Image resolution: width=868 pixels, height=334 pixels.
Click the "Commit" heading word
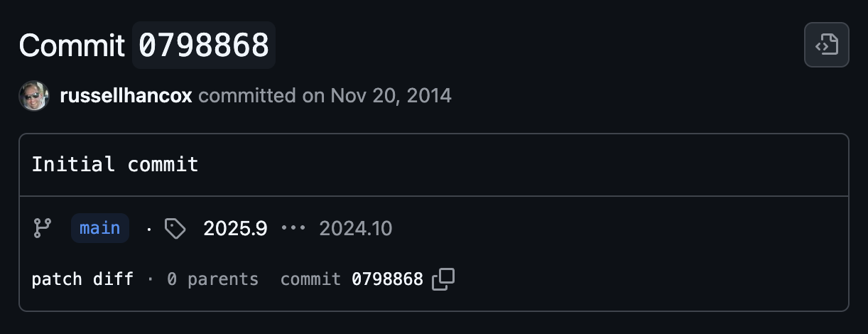coord(72,45)
